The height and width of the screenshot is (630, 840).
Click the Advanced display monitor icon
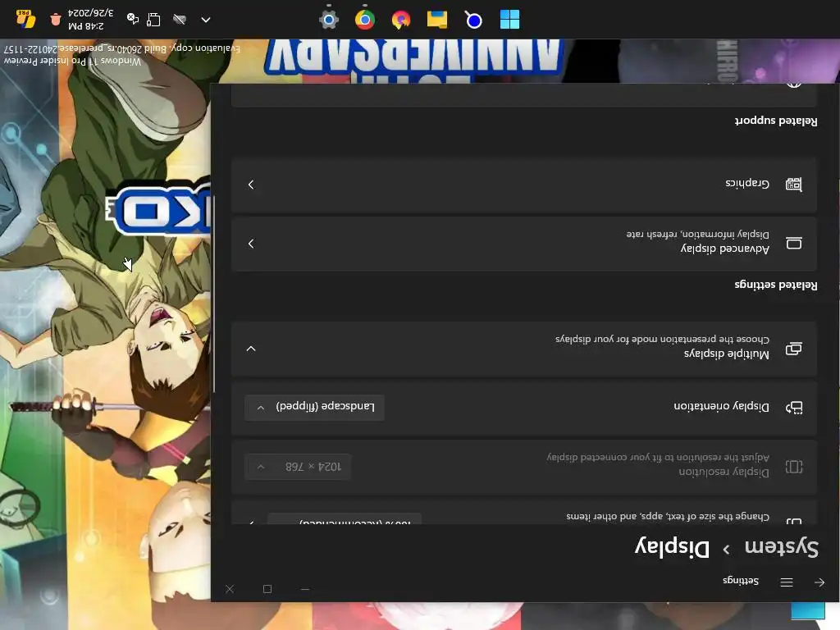(794, 244)
